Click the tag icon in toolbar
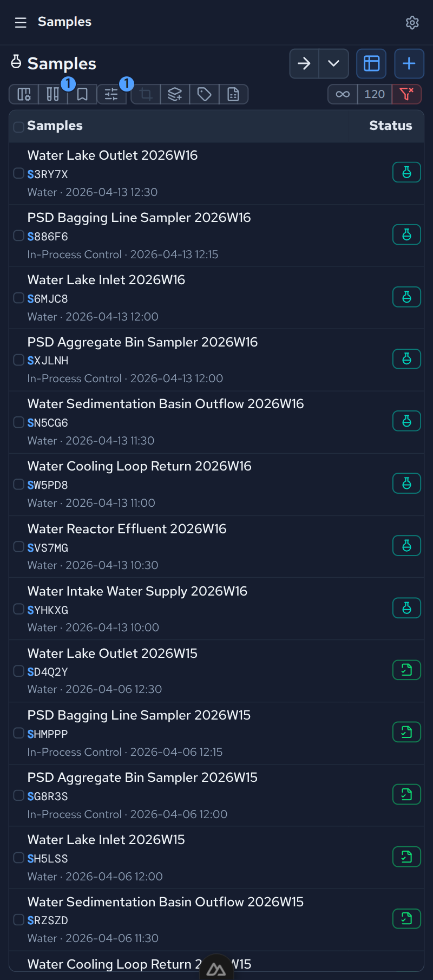The image size is (433, 980). coord(204,94)
